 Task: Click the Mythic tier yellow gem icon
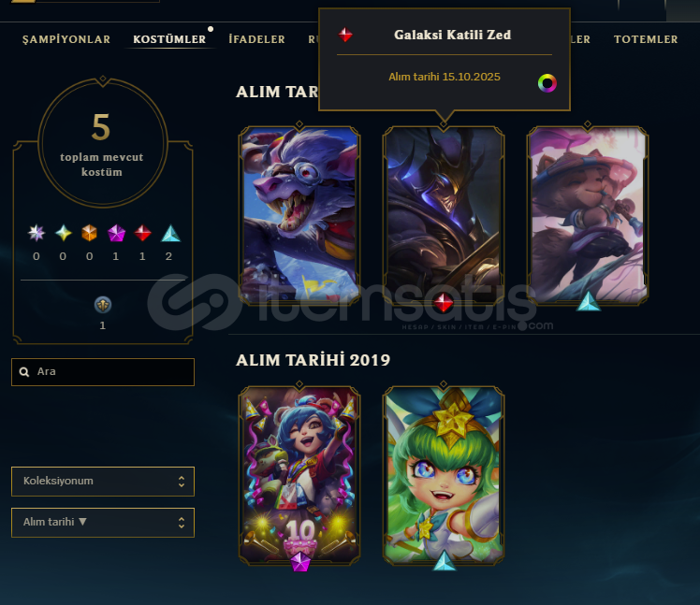(x=63, y=233)
